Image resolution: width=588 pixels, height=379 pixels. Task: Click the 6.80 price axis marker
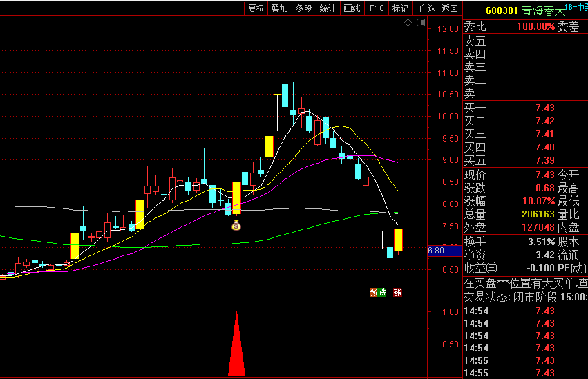pyautogui.click(x=444, y=250)
